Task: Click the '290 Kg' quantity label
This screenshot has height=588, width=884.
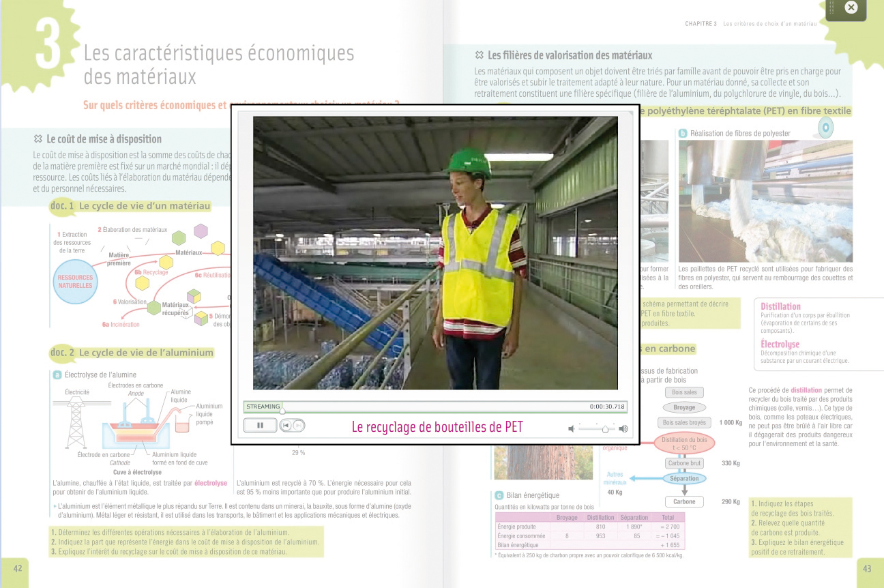Action: click(731, 502)
